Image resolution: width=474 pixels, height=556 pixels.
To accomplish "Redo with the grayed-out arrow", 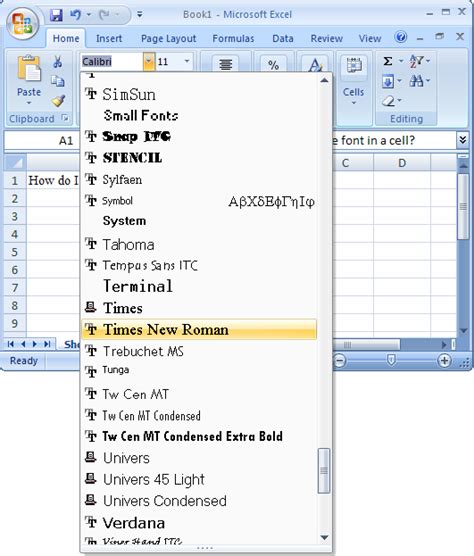I will click(104, 15).
